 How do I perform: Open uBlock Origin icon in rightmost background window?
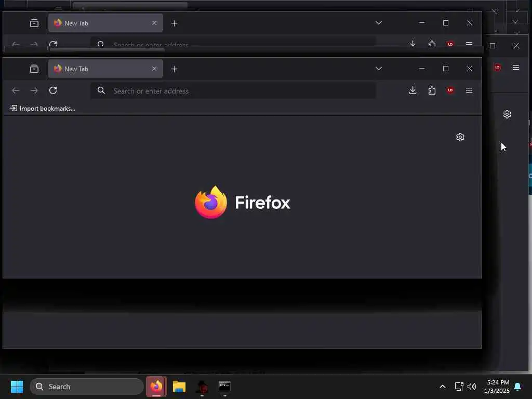[497, 68]
